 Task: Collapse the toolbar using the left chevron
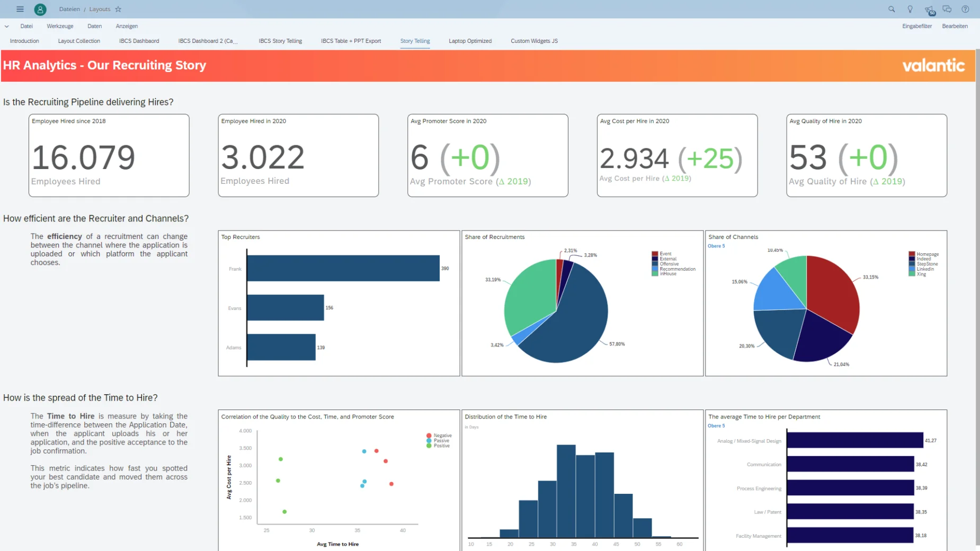tap(7, 26)
